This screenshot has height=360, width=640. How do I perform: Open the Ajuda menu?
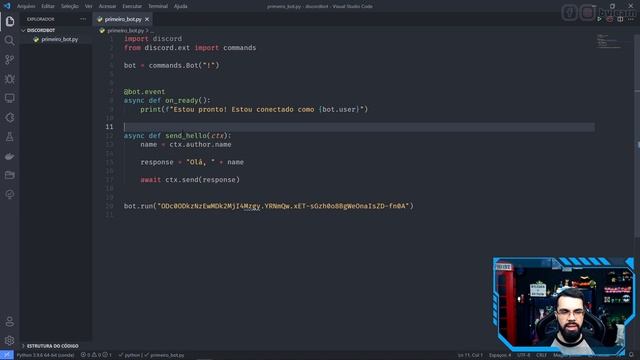coord(180,6)
